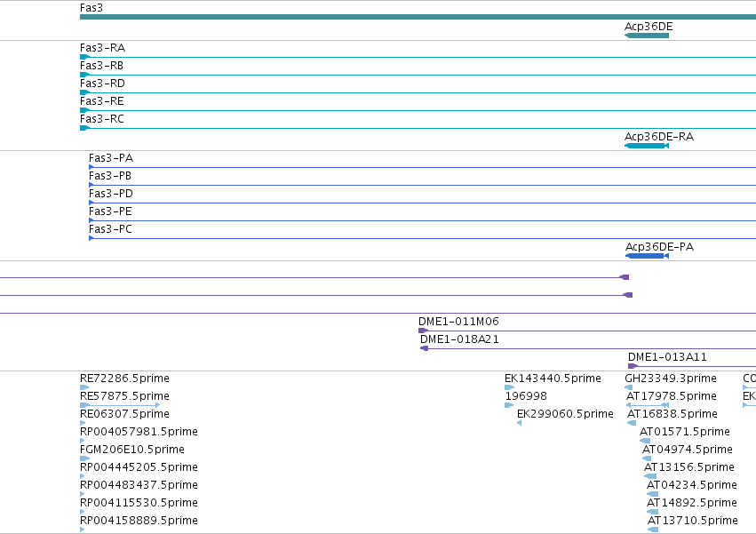Select FGM206E10.5prime EST label
This screenshot has height=534, width=756.
click(132, 450)
